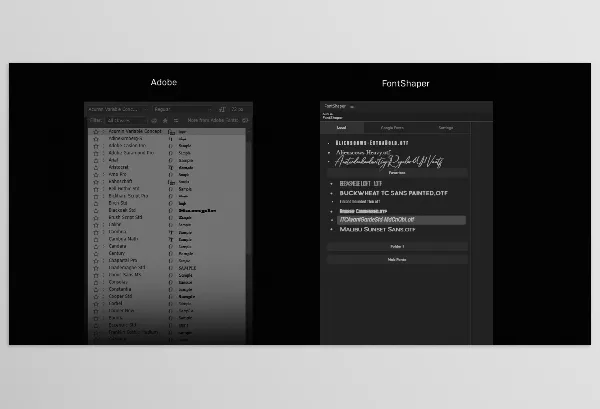Favorite Brush Script Std with its star
600x409 pixels.
point(96,218)
